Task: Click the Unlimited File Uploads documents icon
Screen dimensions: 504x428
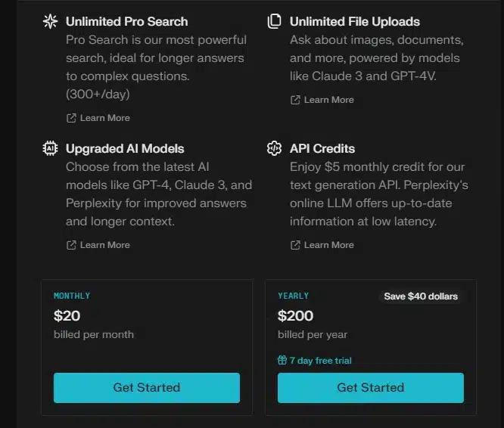Action: click(x=274, y=21)
